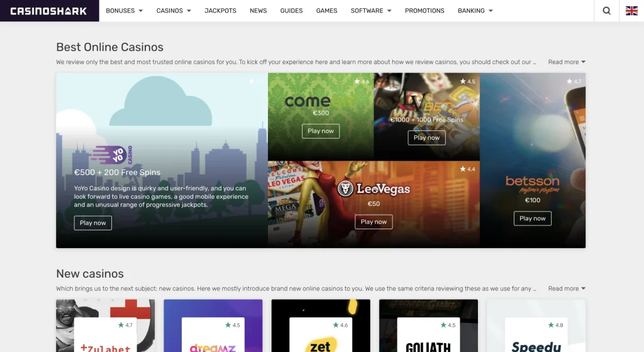Click the 4.4 star rating on LeoVegas tile
The height and width of the screenshot is (352, 644).
[x=467, y=169]
